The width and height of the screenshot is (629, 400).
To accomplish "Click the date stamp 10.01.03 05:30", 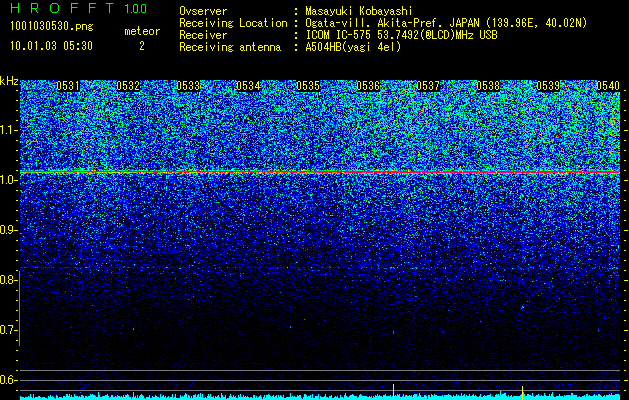I will (51, 46).
